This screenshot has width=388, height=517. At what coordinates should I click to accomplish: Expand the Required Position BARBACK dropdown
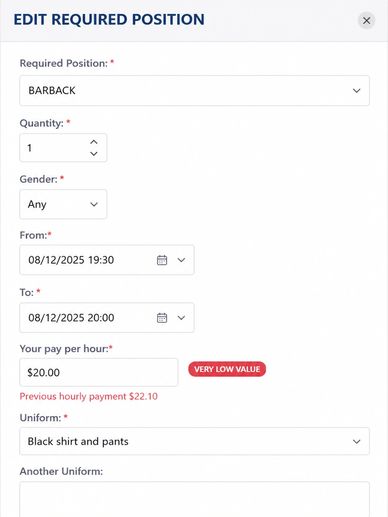pos(194,91)
